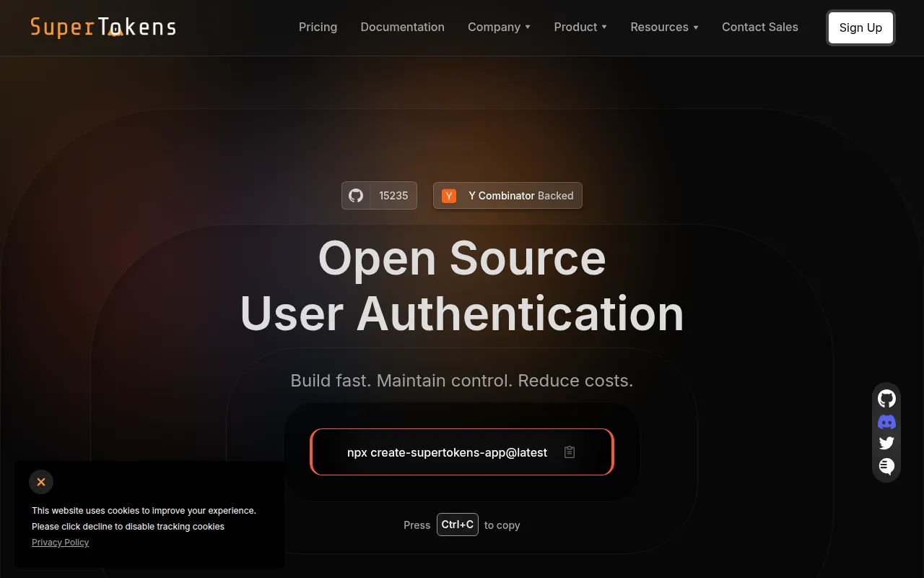This screenshot has height=578, width=924.
Task: Copy command with the clipboard icon
Action: 570,452
